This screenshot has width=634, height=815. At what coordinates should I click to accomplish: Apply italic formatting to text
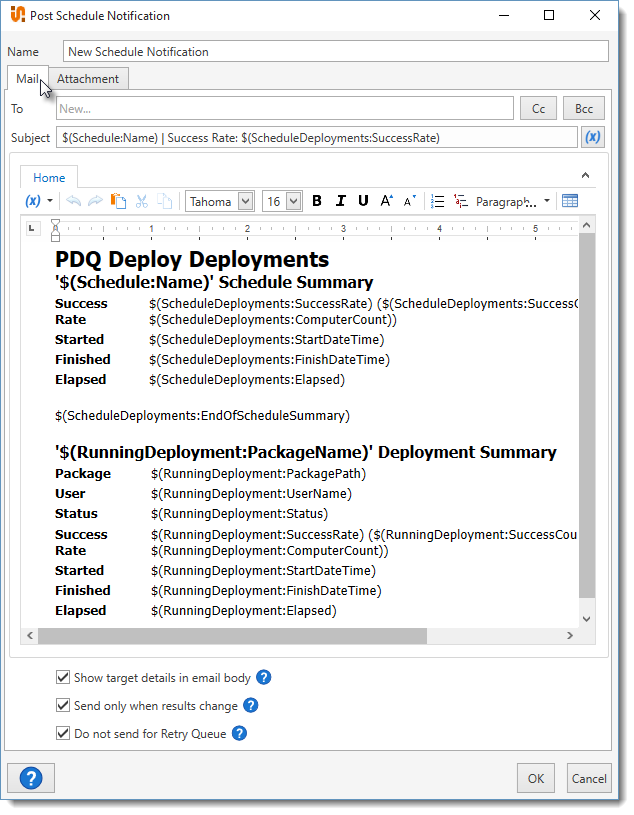pos(340,201)
